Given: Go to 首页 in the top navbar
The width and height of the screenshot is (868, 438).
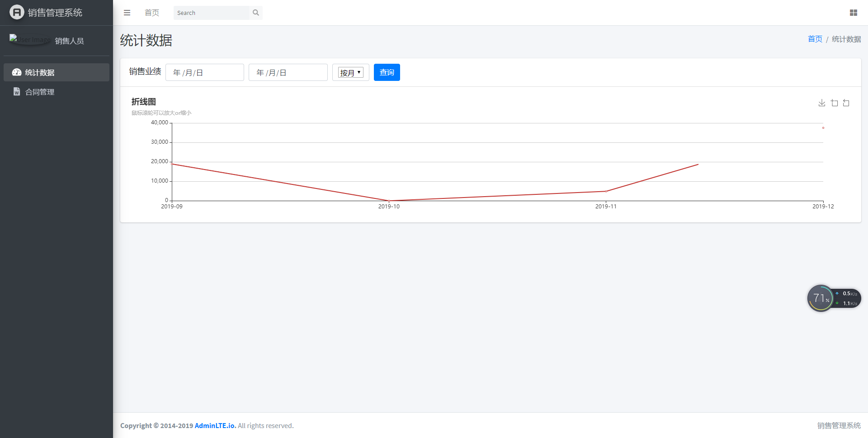Looking at the screenshot, I should point(152,13).
